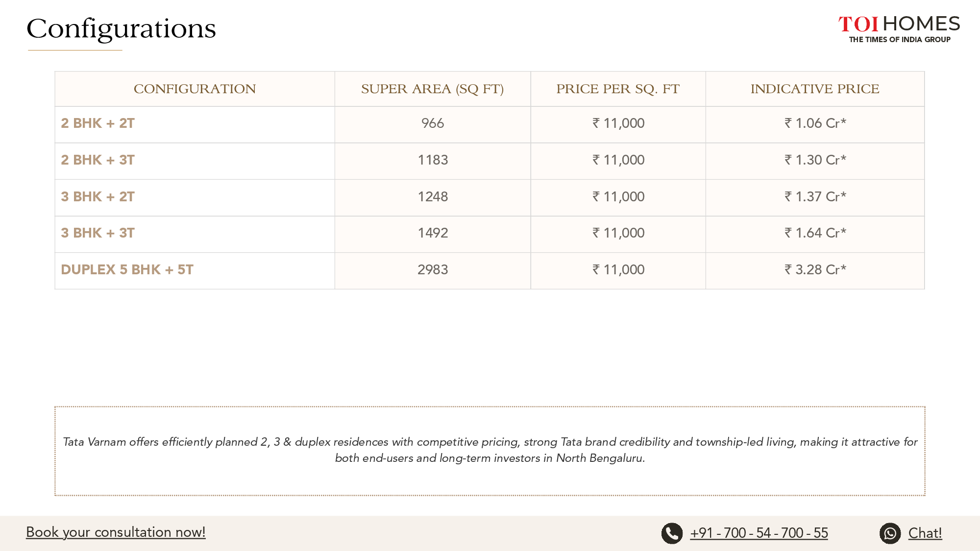Screen dimensions: 980x551
Task: Click the 2983 super area cell
Action: tap(433, 270)
